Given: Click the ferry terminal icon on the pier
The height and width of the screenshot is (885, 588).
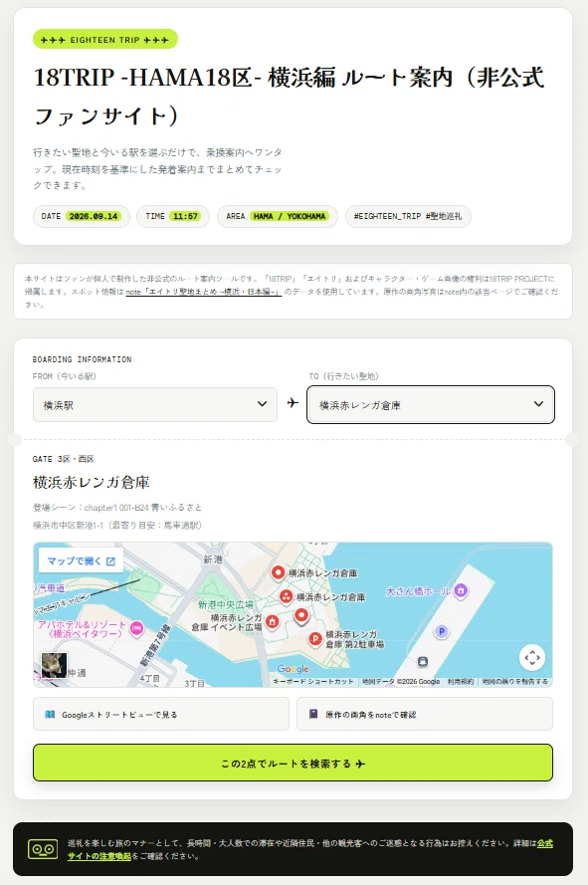Looking at the screenshot, I should 423,661.
